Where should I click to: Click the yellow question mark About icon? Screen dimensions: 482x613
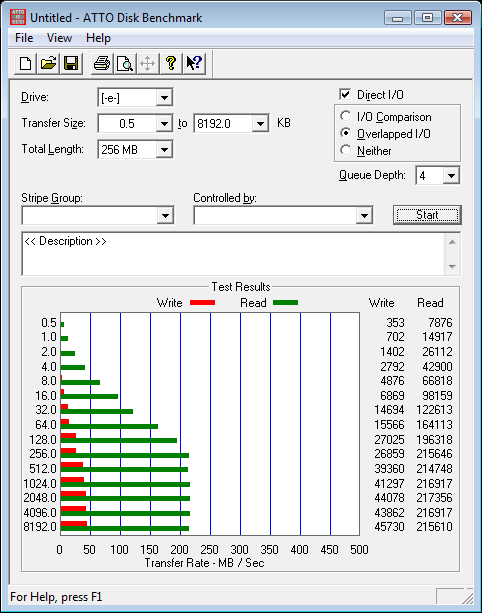click(x=170, y=63)
